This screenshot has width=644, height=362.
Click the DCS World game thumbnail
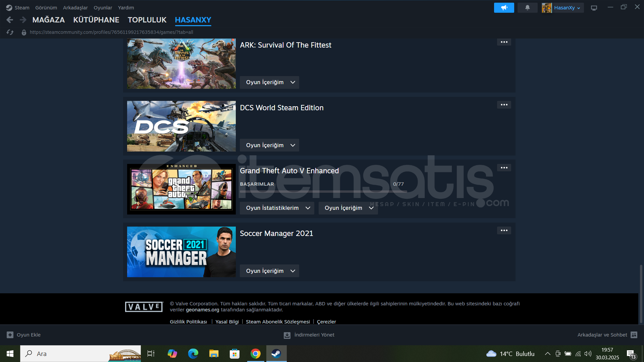(x=181, y=126)
